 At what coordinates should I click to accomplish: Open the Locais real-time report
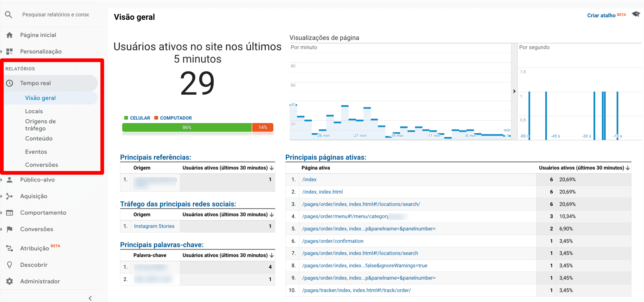34,111
